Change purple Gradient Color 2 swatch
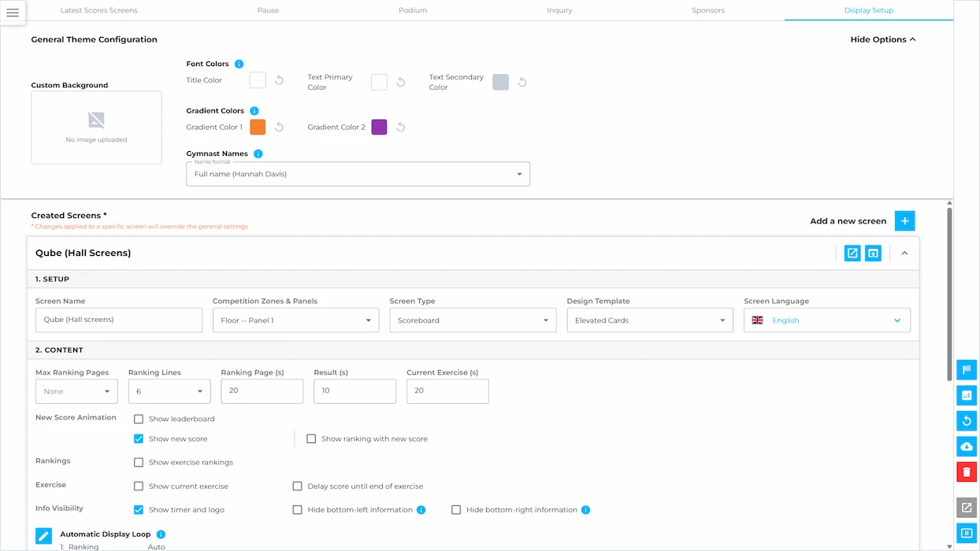The image size is (980, 551). point(379,127)
